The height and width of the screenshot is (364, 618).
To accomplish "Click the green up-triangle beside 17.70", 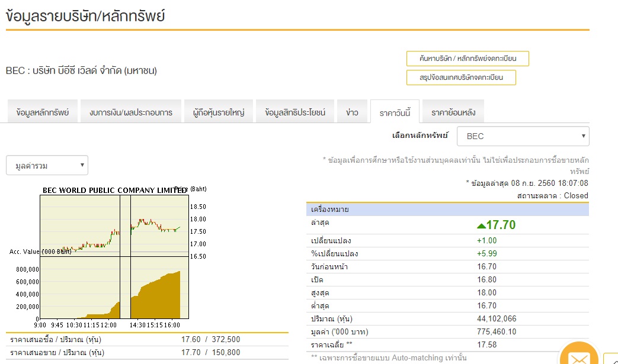I will click(481, 226).
